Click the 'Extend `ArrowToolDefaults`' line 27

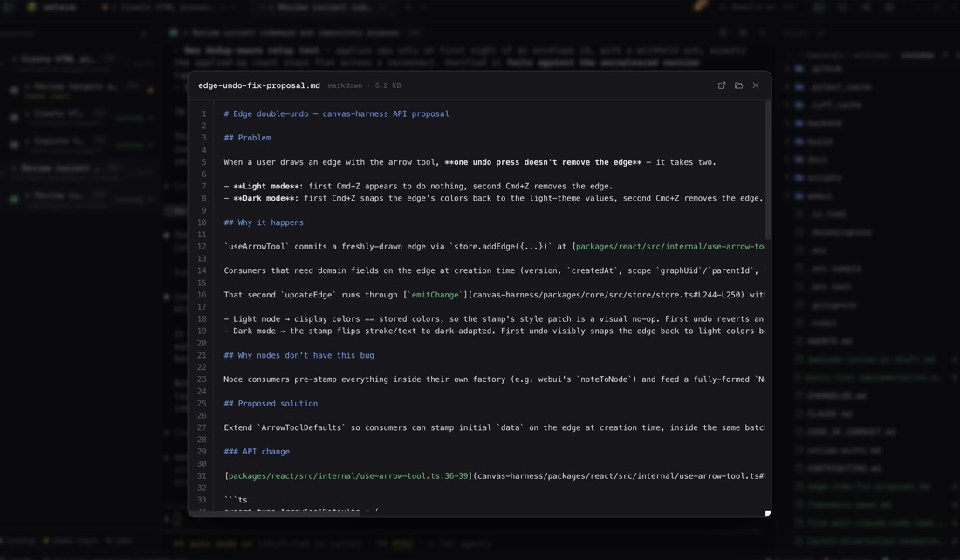pos(494,427)
